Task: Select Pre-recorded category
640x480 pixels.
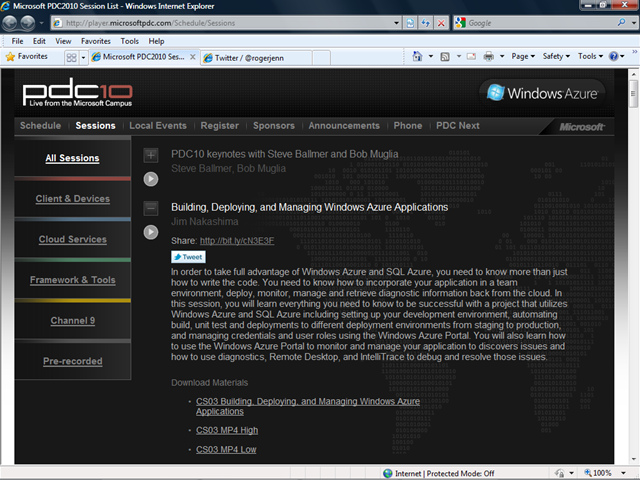Action: [73, 361]
